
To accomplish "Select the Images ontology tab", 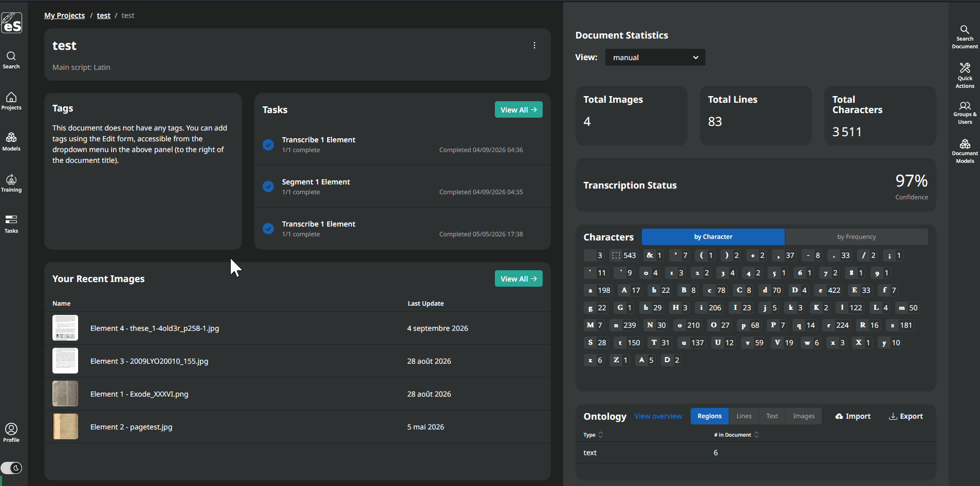I will coord(803,416).
